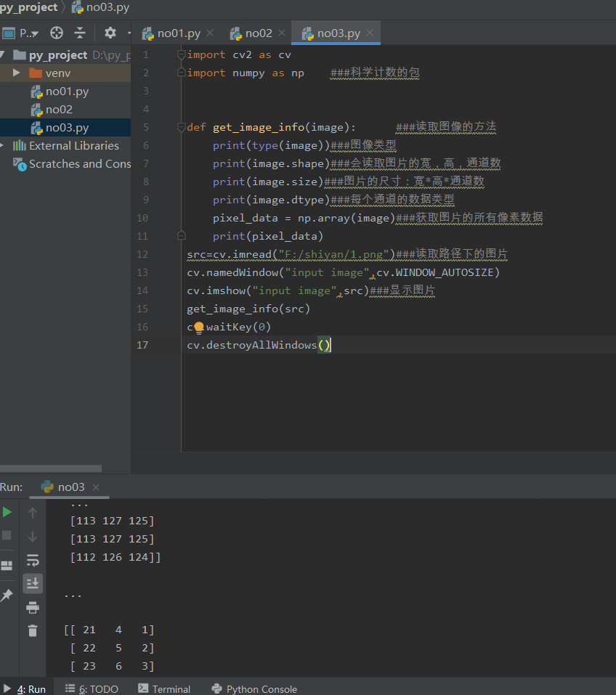Rerun no03 with green play button
The height and width of the screenshot is (695, 616).
[7, 513]
